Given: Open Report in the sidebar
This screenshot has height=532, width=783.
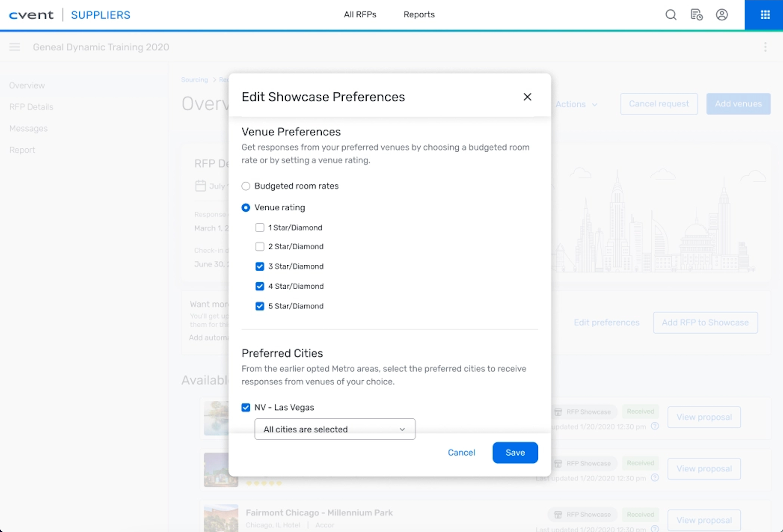Looking at the screenshot, I should [22, 150].
